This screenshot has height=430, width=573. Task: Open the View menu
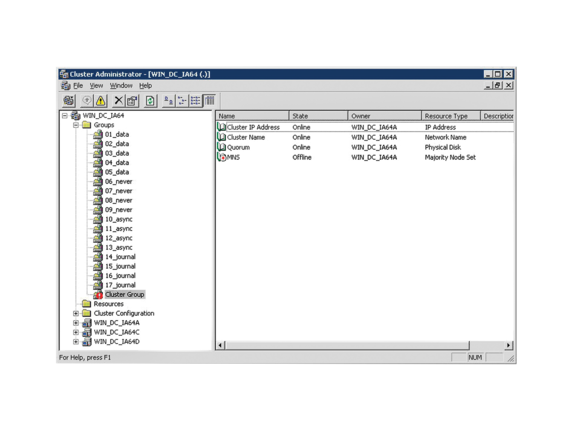(x=96, y=85)
